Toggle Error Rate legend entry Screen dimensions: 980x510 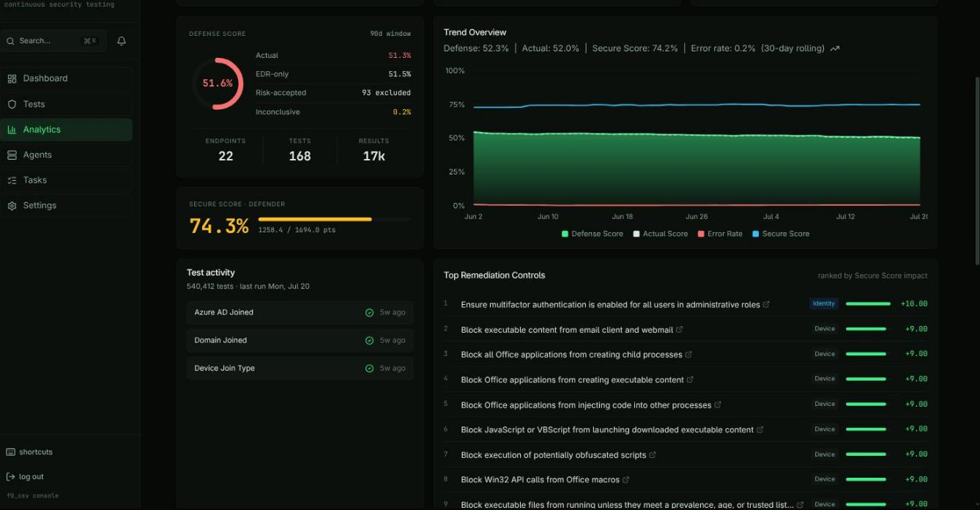coord(720,234)
